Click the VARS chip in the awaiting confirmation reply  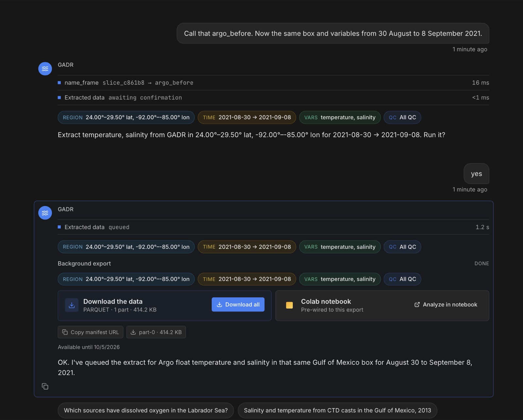(340, 118)
